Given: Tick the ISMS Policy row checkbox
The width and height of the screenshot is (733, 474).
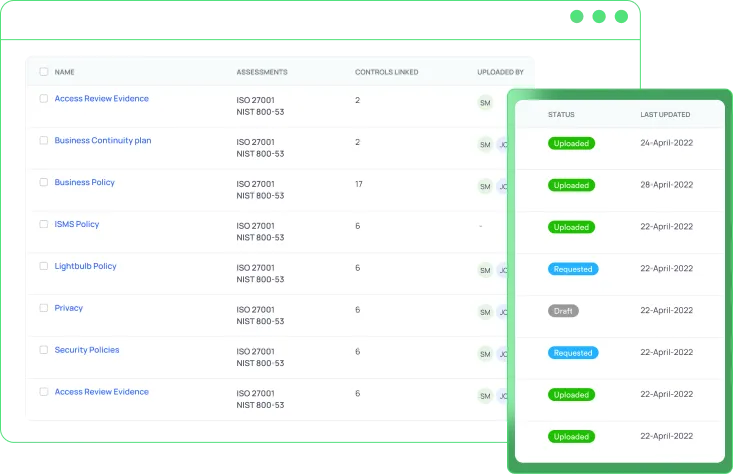Looking at the screenshot, I should click(x=44, y=225).
